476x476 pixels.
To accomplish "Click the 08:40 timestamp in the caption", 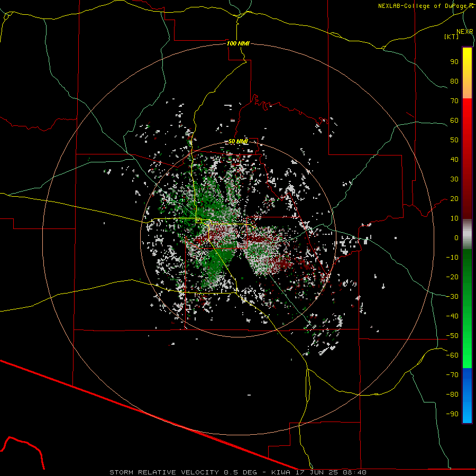I will [354, 472].
